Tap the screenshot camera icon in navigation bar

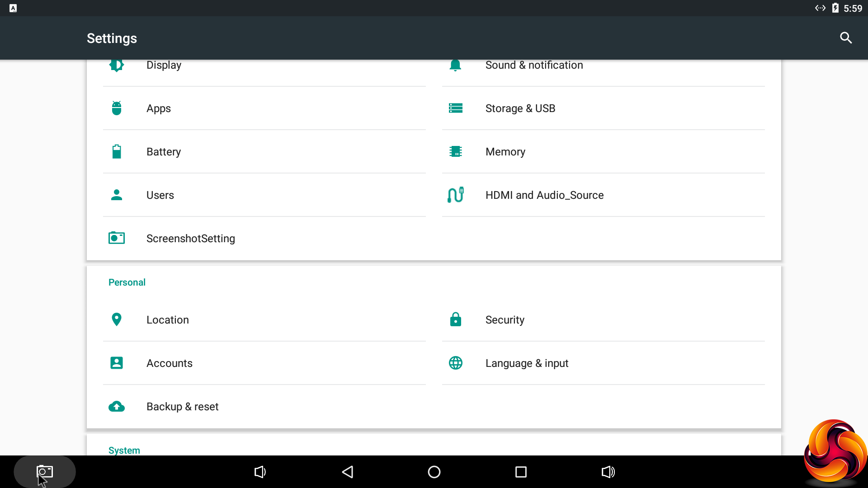[45, 472]
